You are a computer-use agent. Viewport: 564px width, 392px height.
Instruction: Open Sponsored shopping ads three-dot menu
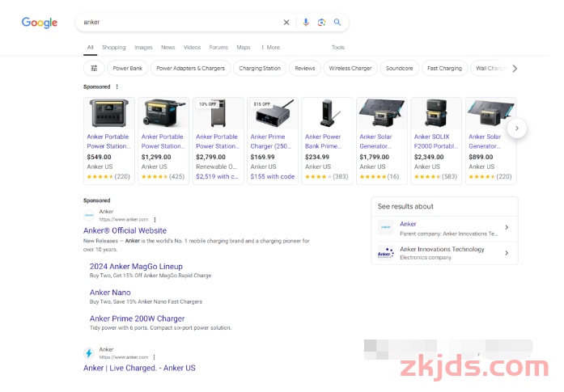[117, 86]
